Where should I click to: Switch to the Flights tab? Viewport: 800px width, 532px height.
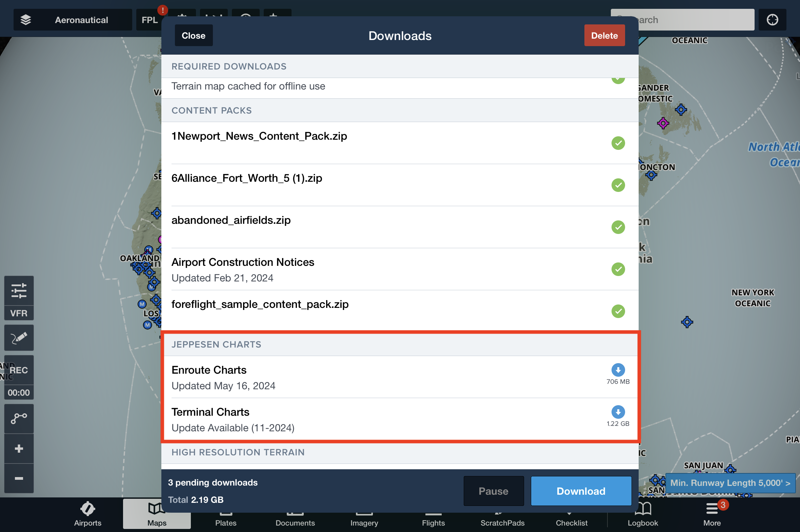[434, 519]
